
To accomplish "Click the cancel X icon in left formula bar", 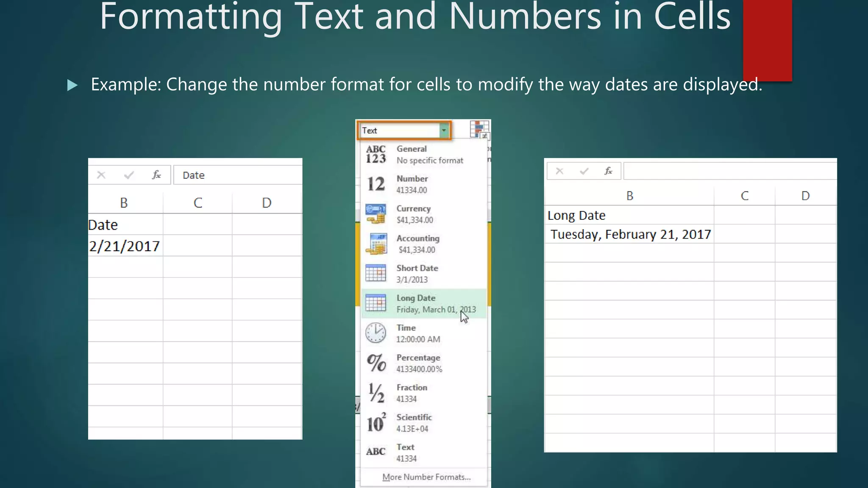I will click(101, 175).
